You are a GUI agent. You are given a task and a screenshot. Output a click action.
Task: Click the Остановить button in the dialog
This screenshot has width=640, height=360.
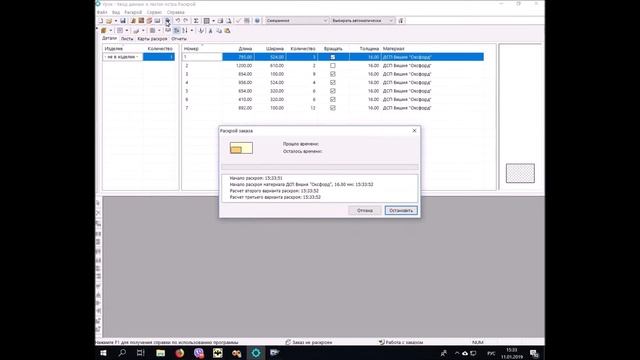point(401,211)
